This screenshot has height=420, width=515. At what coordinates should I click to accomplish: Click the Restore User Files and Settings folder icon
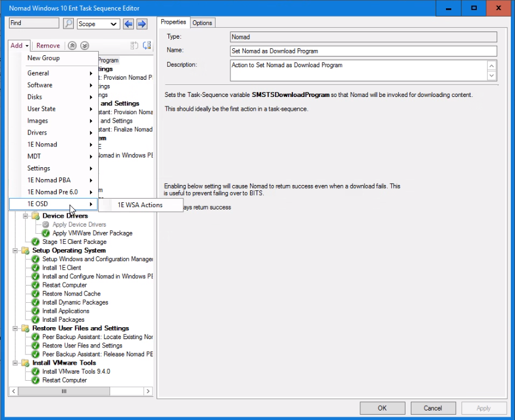25,328
